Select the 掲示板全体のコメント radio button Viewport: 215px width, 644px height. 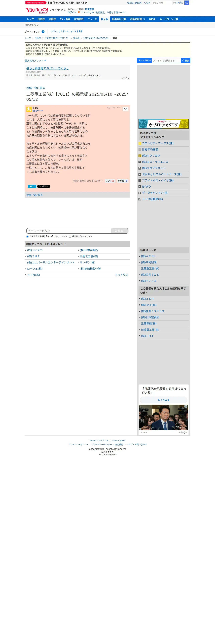[x=70, y=237]
